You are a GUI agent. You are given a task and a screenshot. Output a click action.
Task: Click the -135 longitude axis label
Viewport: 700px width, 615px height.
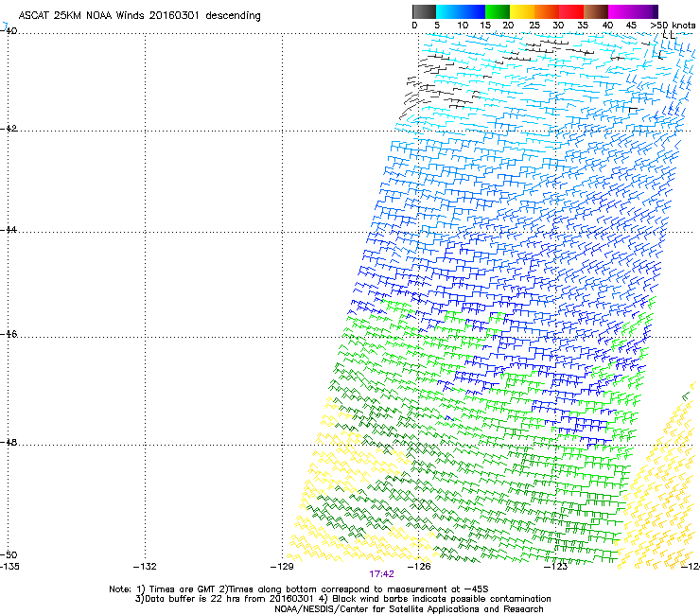pyautogui.click(x=9, y=567)
